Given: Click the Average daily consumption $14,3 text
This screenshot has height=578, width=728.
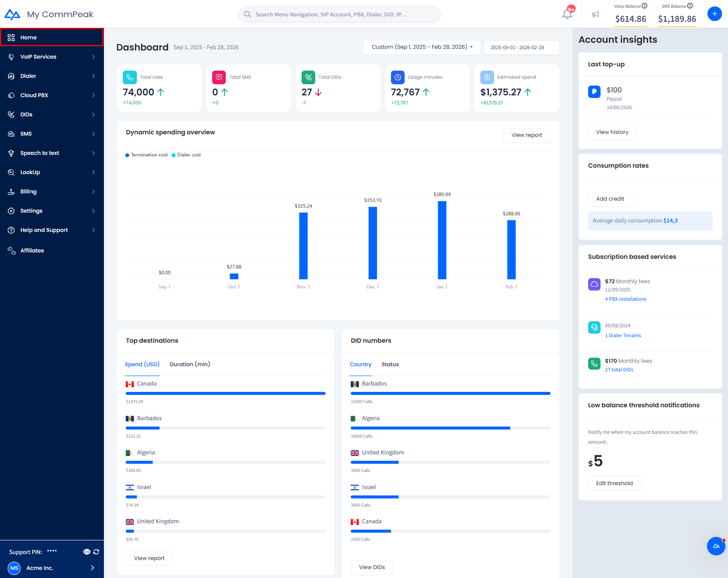Looking at the screenshot, I should 635,221.
